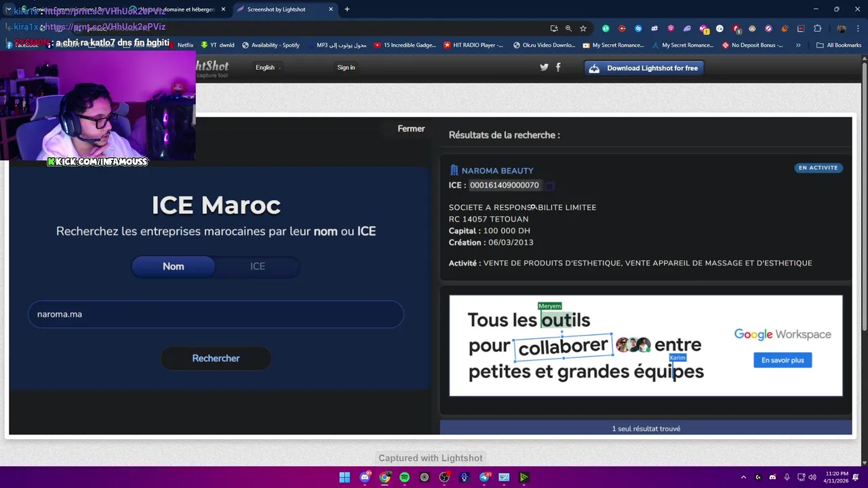Click the install app icon in address bar
This screenshot has width=868, height=488.
pyautogui.click(x=554, y=28)
